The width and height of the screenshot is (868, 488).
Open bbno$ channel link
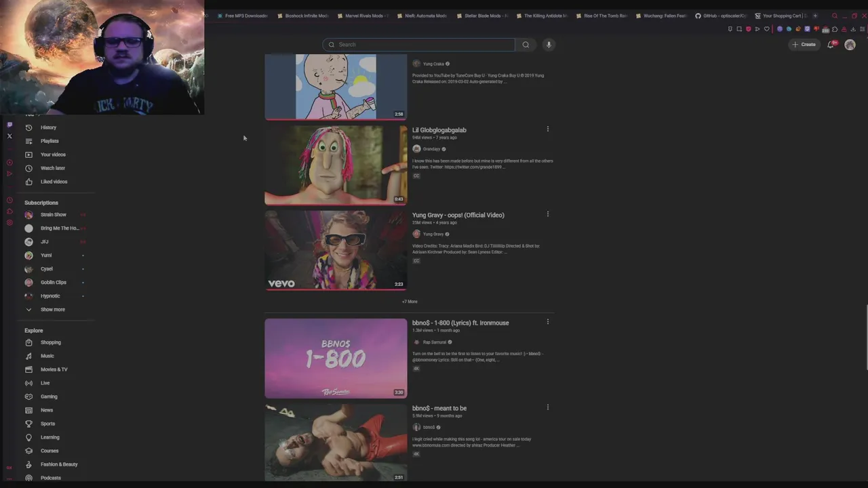tap(429, 428)
